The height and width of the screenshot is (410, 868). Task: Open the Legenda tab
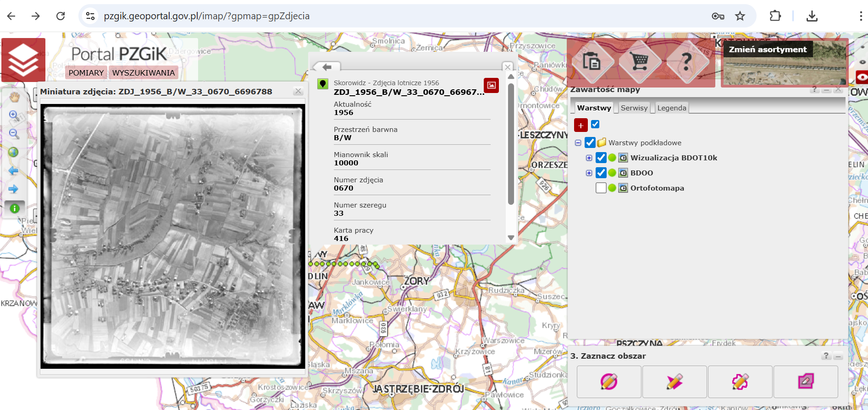click(671, 108)
